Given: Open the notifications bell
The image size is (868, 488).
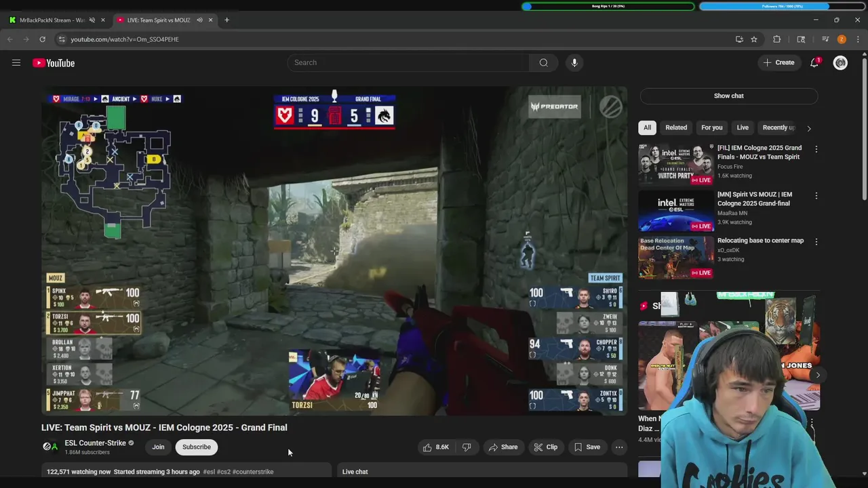Looking at the screenshot, I should [x=814, y=62].
